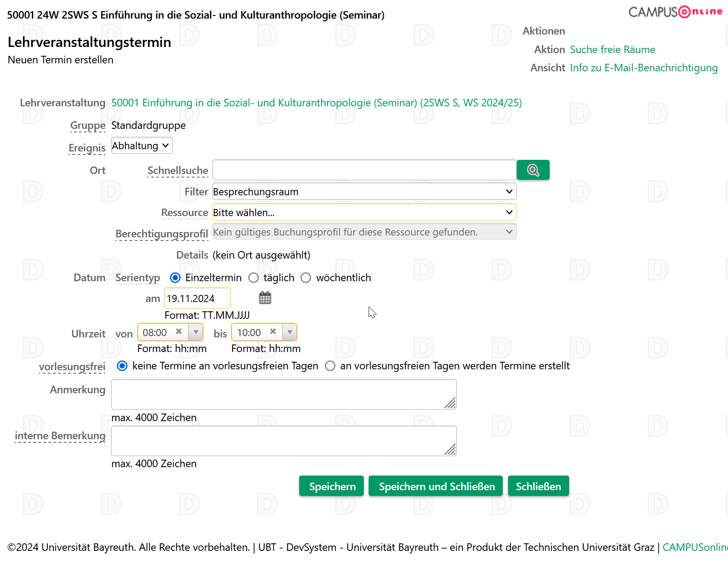728x569 pixels.
Task: Open Suche freie Räume link
Action: [612, 50]
